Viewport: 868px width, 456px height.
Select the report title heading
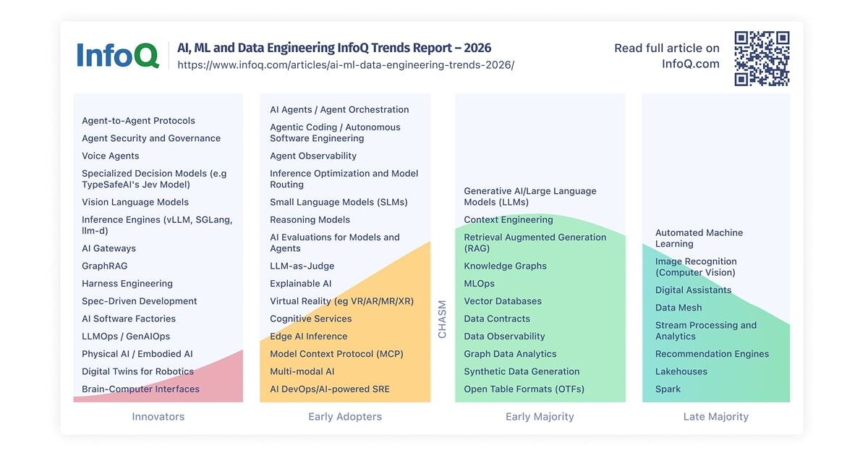tap(334, 48)
